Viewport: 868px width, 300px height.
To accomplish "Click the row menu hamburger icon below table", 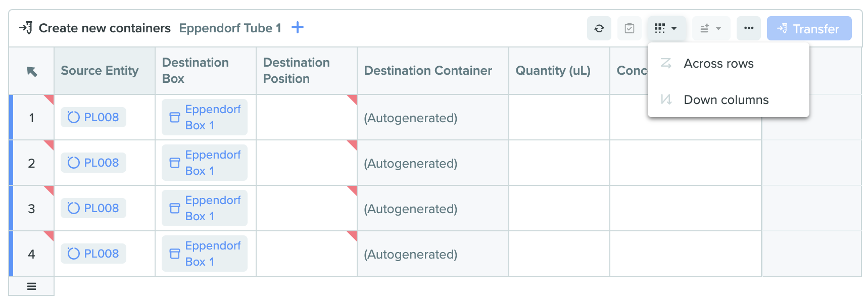I will point(31,286).
